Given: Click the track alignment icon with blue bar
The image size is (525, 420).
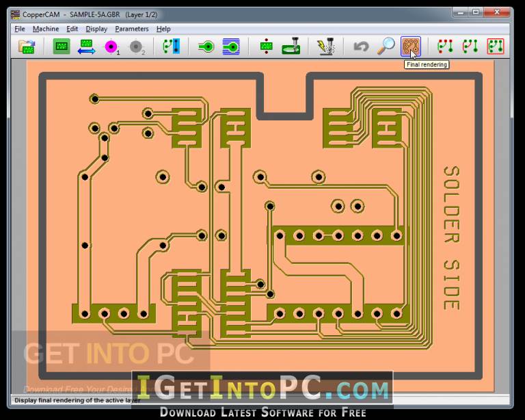Looking at the screenshot, I should 171,47.
